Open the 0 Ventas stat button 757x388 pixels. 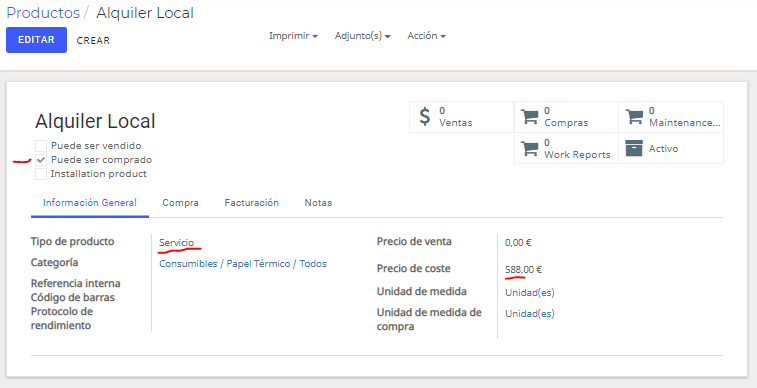pos(462,117)
